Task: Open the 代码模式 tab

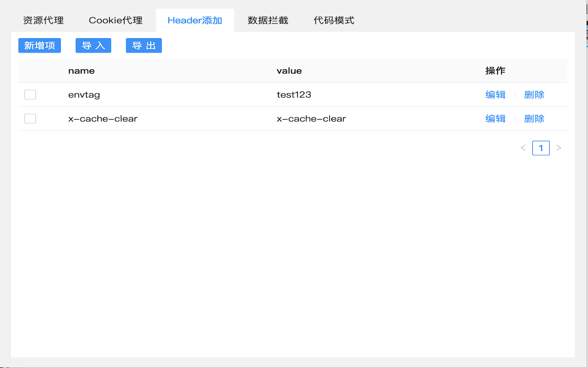Action: (x=334, y=20)
